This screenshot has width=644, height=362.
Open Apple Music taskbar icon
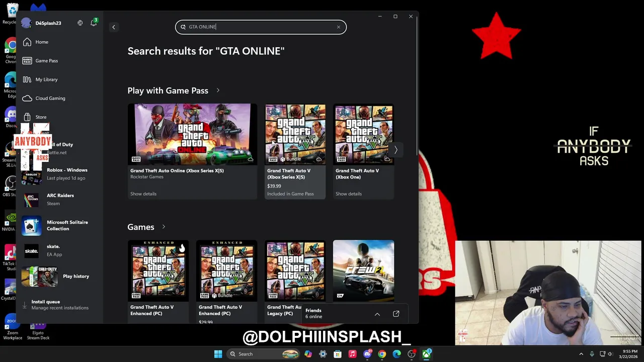click(x=352, y=354)
